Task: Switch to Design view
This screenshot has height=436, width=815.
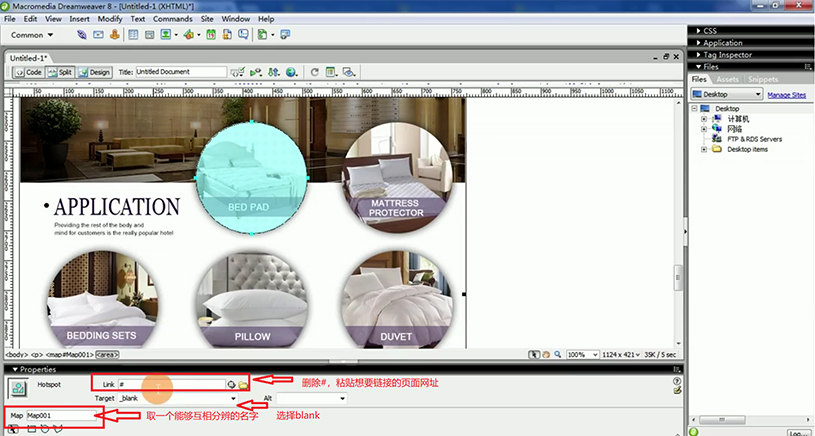Action: tap(96, 72)
